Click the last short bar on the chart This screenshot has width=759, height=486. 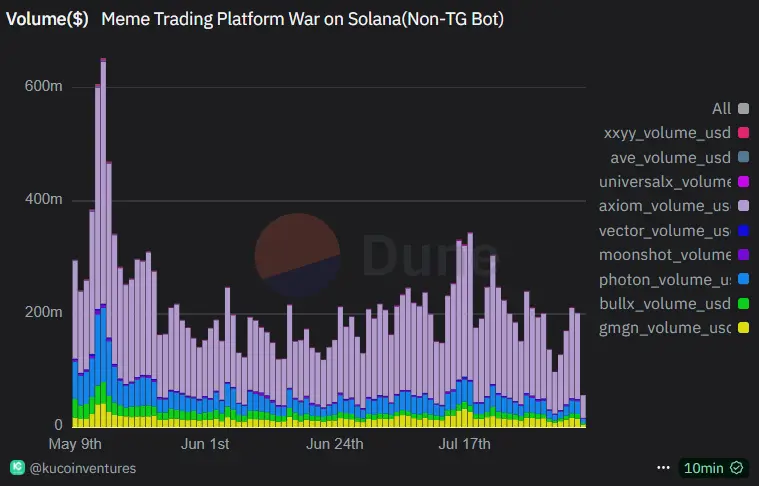pos(583,411)
